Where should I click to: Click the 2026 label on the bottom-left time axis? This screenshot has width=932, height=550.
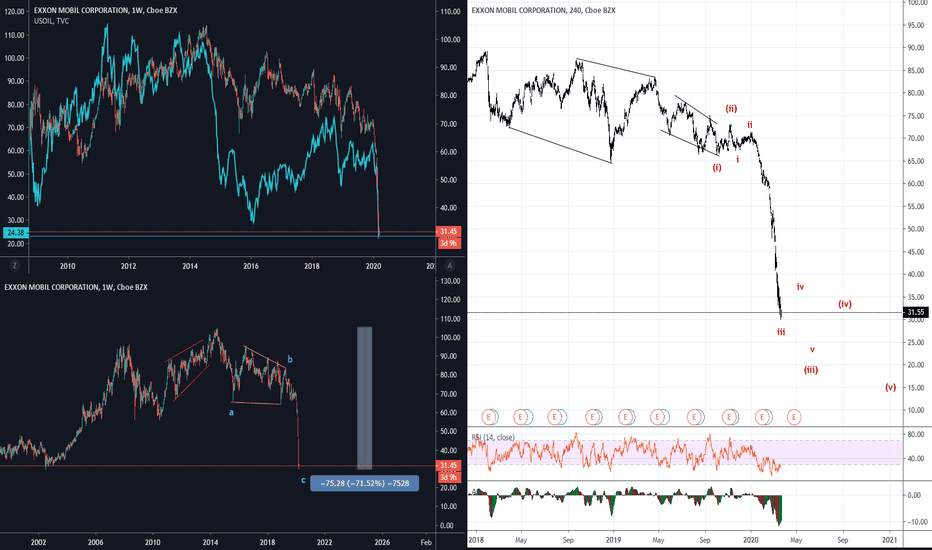(382, 542)
